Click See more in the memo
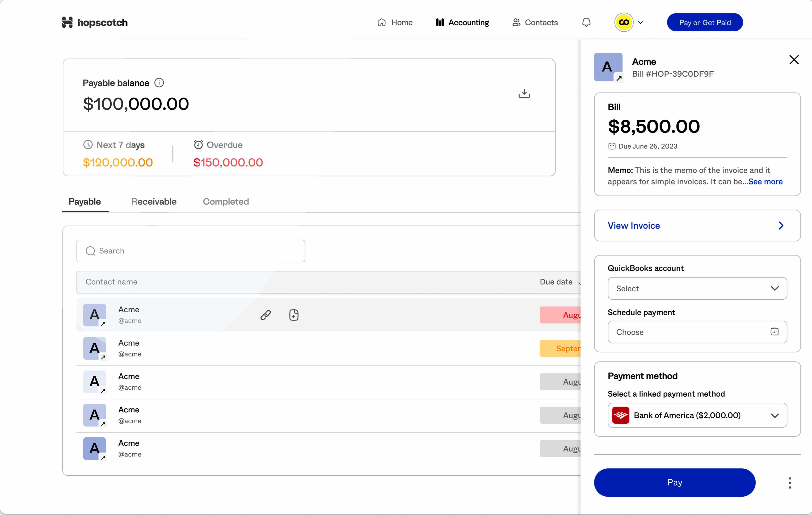 click(766, 182)
